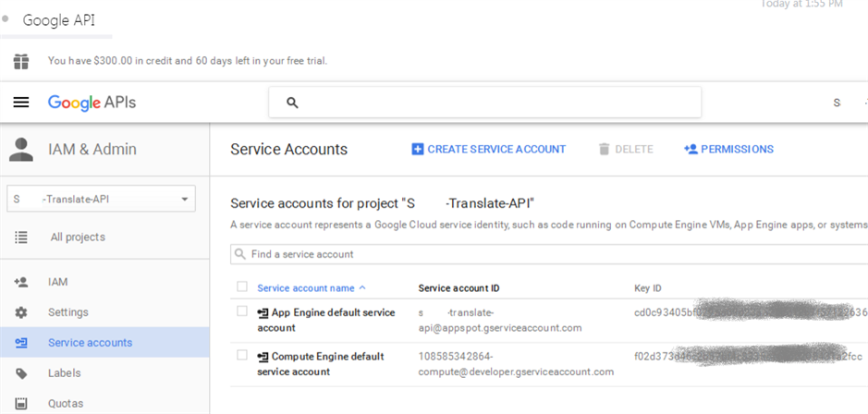Check the Compute Engine default service account box
The width and height of the screenshot is (868, 414).
(x=242, y=356)
